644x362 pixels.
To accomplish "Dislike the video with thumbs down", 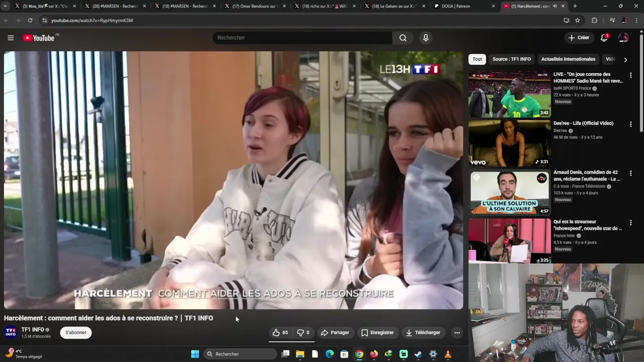I will [303, 332].
